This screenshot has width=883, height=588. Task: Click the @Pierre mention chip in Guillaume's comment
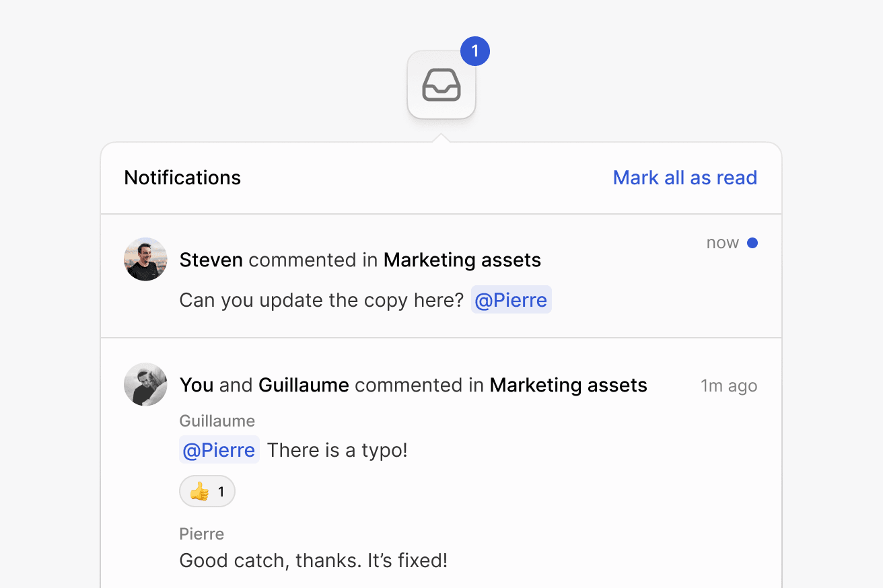pos(219,449)
